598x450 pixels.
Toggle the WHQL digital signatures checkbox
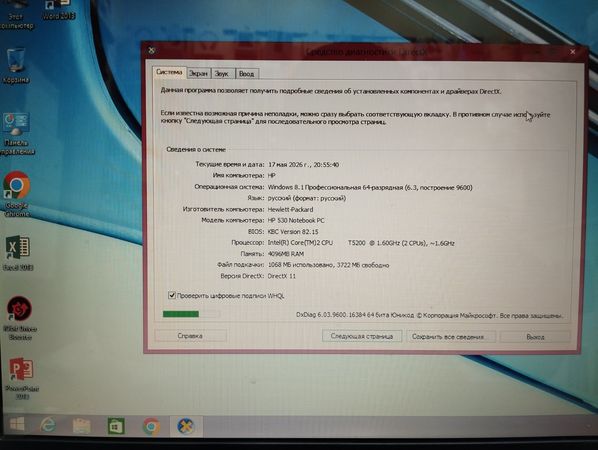[x=172, y=295]
